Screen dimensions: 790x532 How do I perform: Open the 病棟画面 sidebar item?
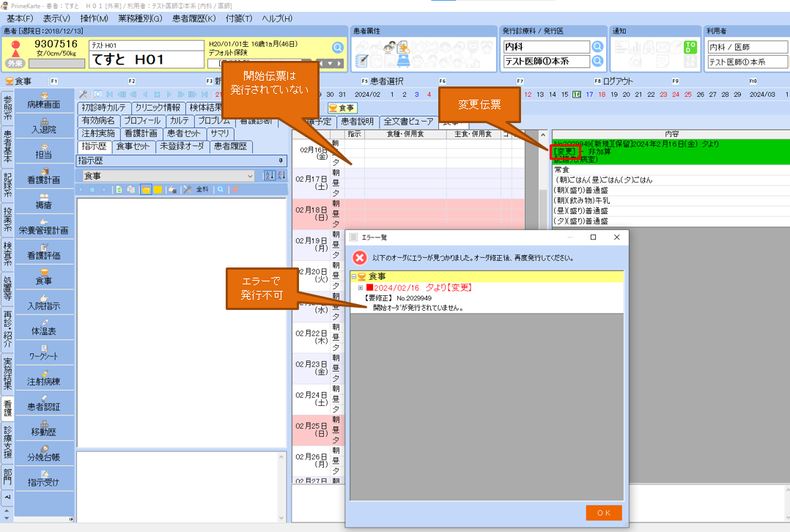44,101
